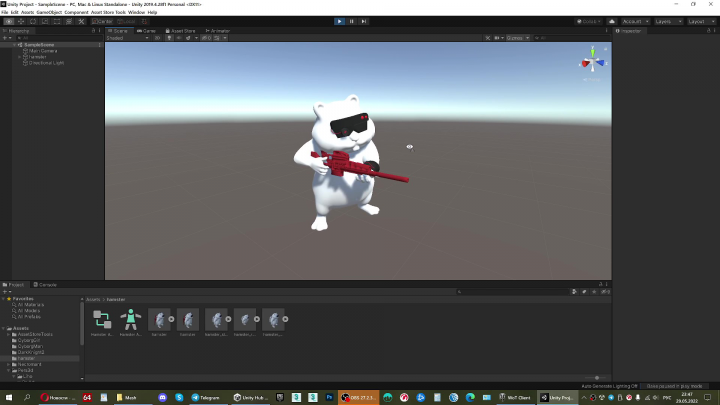Select the Rotate tool
Viewport: 720px width, 405px height.
pos(33,22)
